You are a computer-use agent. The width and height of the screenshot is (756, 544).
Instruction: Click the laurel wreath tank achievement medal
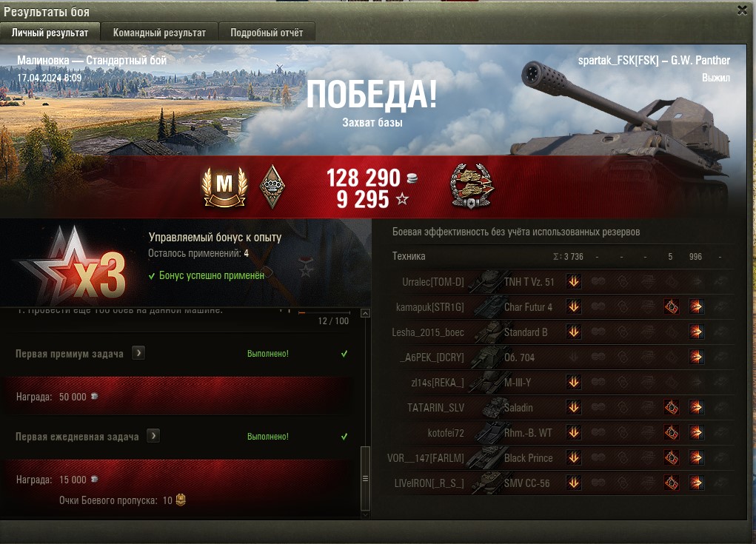click(x=472, y=186)
